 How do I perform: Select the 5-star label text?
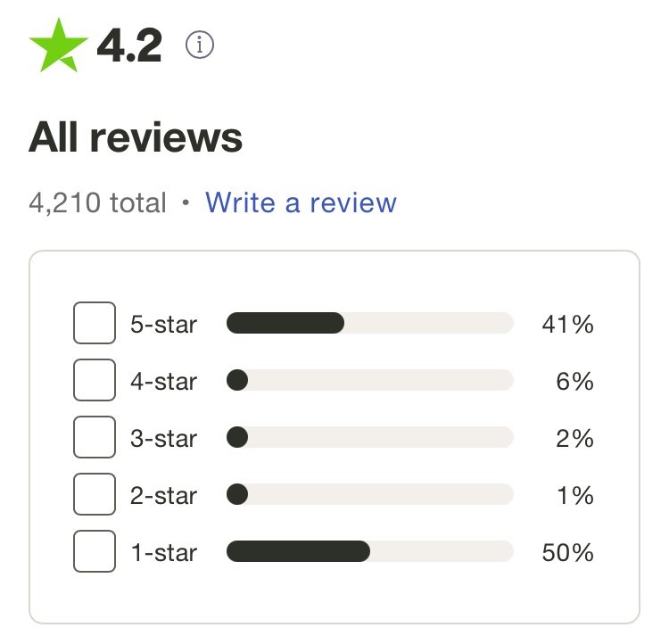point(164,325)
